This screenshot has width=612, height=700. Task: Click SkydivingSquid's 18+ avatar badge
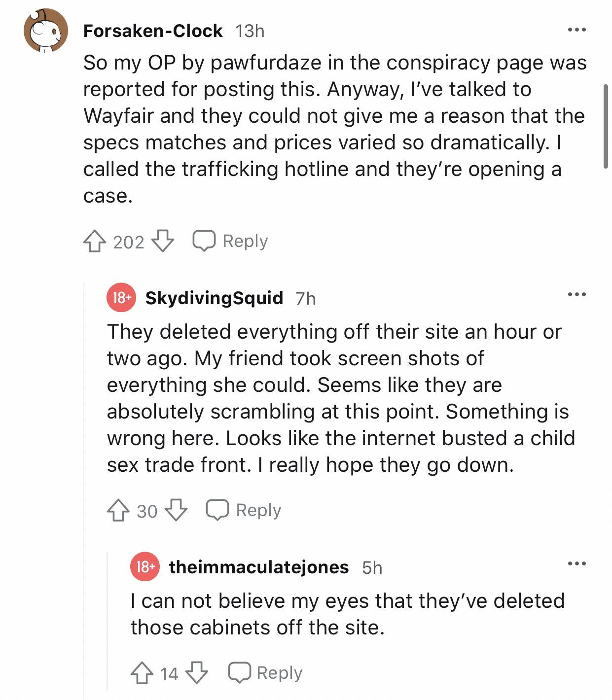point(121,298)
